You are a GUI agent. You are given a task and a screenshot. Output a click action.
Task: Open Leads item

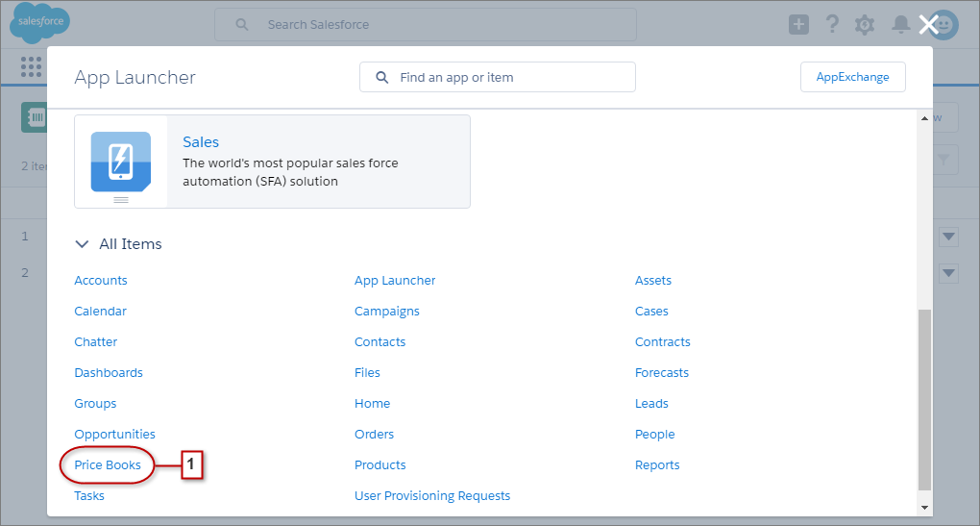point(651,404)
